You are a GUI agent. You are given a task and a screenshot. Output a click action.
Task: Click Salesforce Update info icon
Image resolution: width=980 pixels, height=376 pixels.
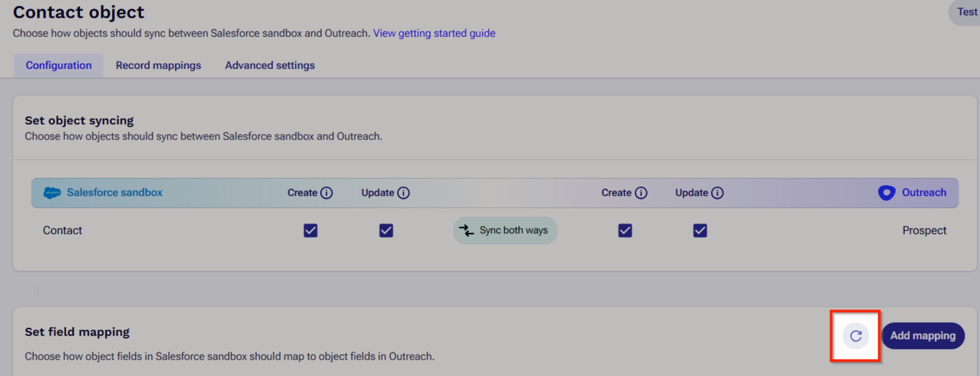403,193
